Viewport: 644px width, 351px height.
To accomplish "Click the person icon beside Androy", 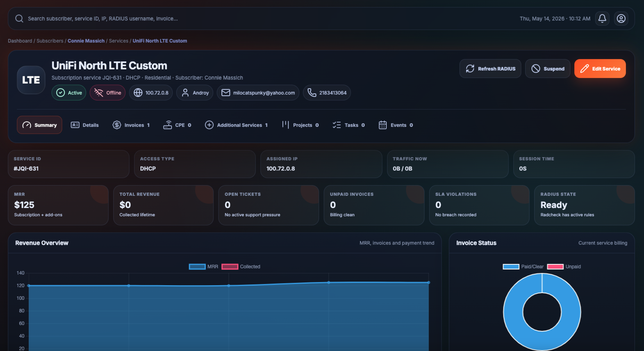I will [x=185, y=93].
